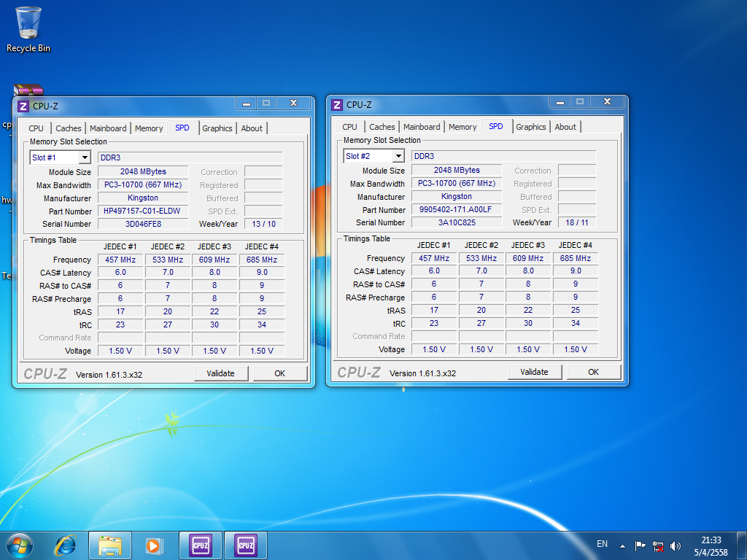Click the volume speaker icon in the tray
Image resolution: width=747 pixels, height=560 pixels.
click(x=676, y=545)
